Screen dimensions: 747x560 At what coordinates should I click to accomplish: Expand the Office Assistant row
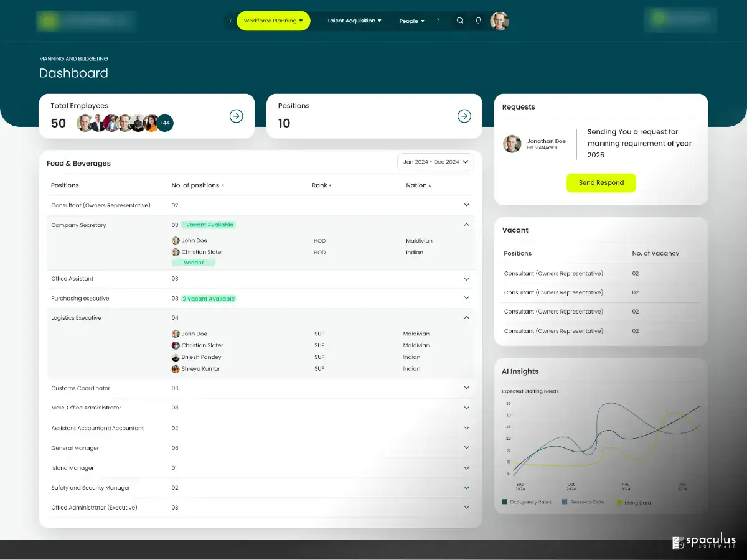467,278
